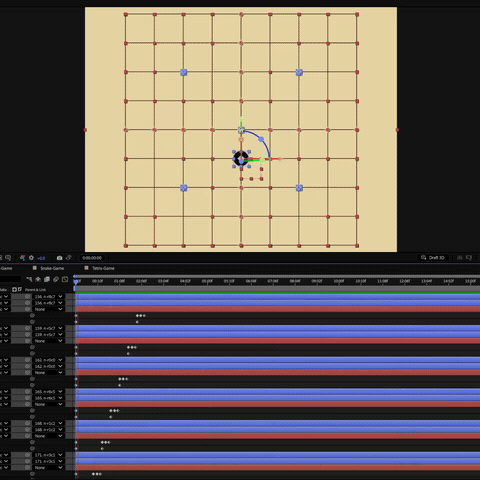Image resolution: width=480 pixels, height=480 pixels.
Task: Open the None parent dropdown under the 156 rows
Action: tap(48, 309)
